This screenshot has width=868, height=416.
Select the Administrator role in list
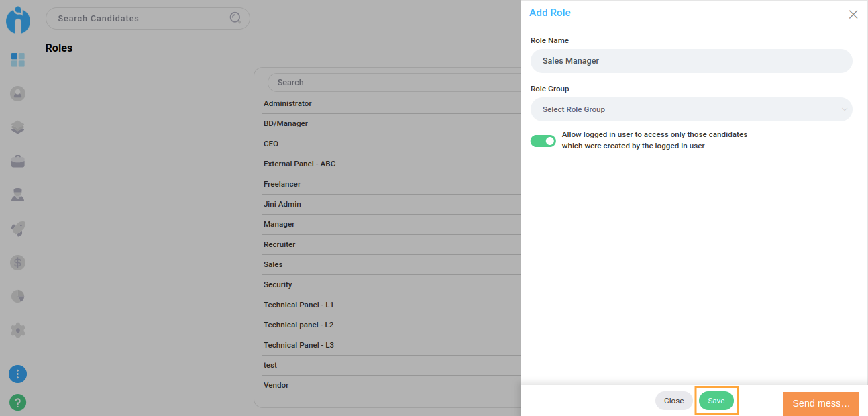coord(288,103)
